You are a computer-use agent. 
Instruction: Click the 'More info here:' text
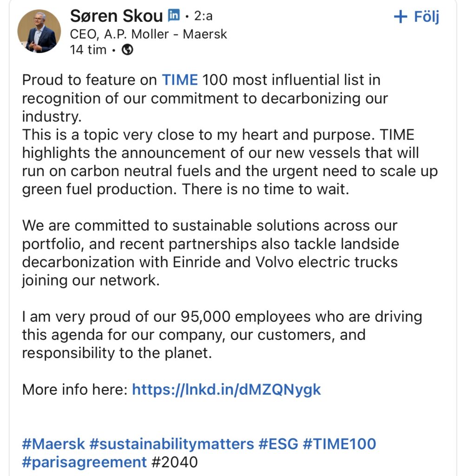point(75,390)
